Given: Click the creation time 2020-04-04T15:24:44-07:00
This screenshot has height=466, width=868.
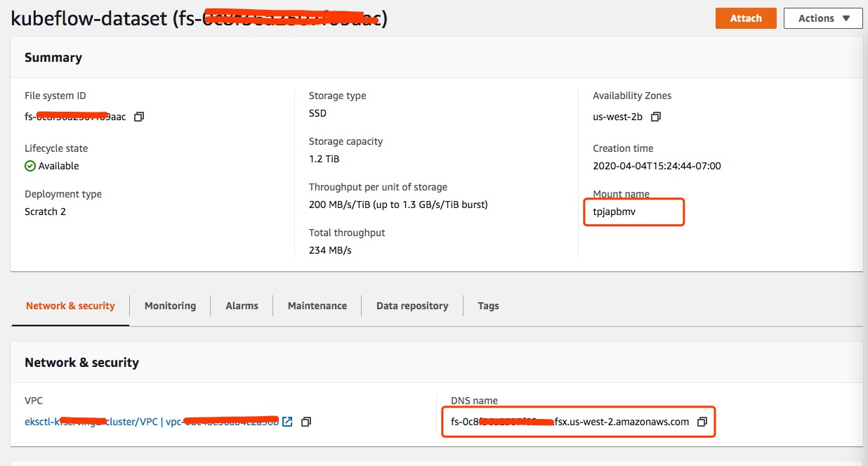Looking at the screenshot, I should [657, 166].
